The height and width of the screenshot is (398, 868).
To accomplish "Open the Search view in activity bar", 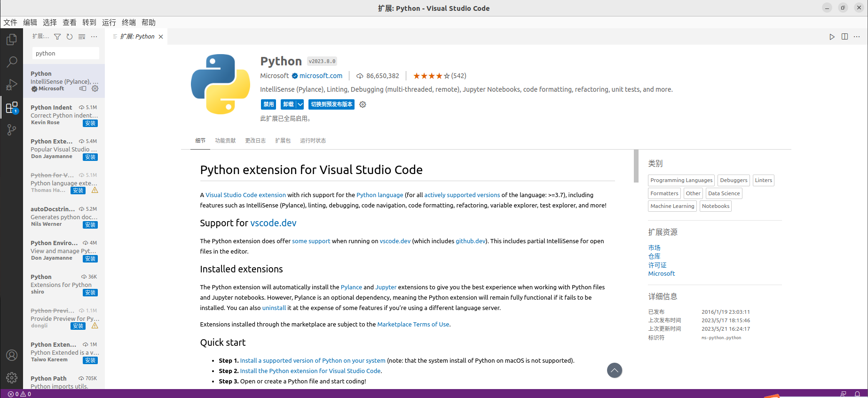I will (x=12, y=62).
